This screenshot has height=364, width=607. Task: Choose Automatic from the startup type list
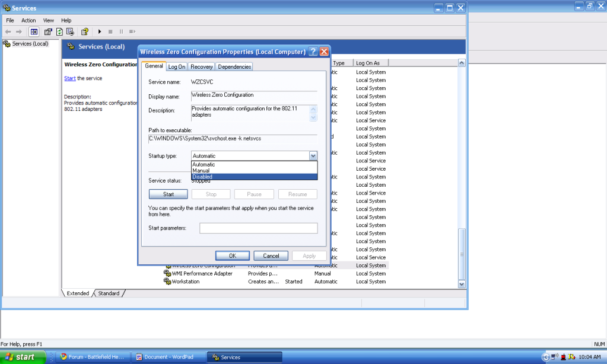[x=255, y=164]
